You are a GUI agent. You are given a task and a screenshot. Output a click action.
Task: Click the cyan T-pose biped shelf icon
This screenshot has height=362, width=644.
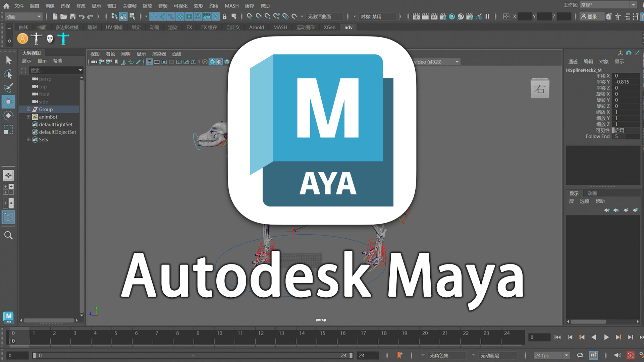63,39
